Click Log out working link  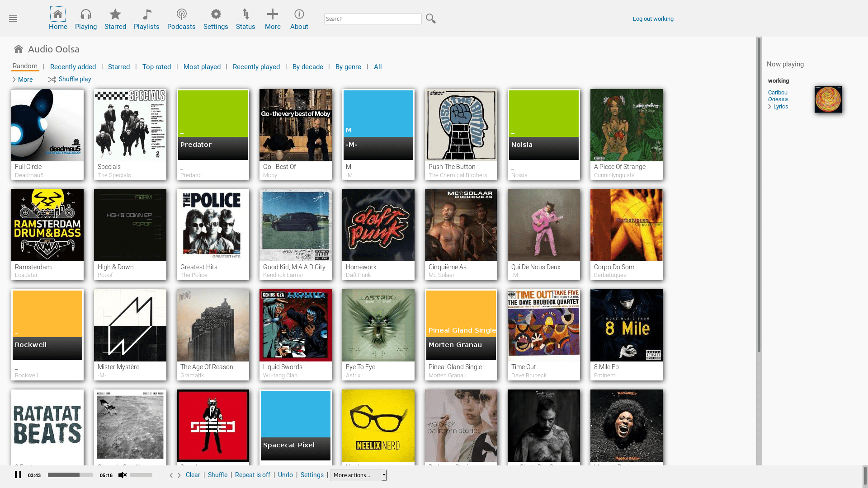pos(653,19)
